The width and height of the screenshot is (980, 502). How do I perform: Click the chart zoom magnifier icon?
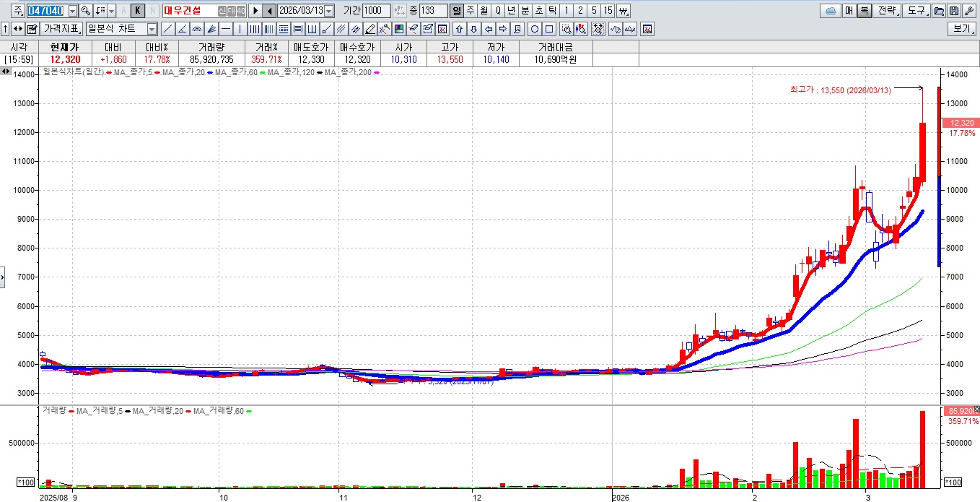[566, 29]
